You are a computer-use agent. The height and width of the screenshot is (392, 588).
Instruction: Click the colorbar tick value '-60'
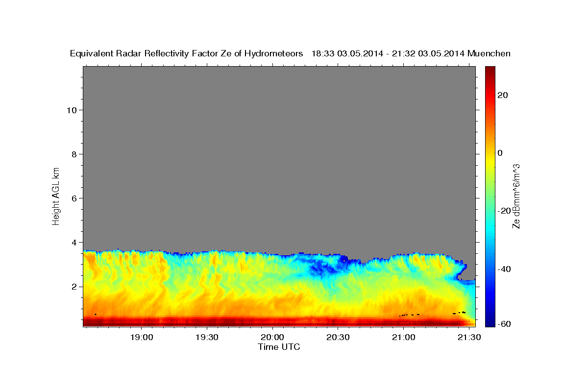pyautogui.click(x=504, y=324)
